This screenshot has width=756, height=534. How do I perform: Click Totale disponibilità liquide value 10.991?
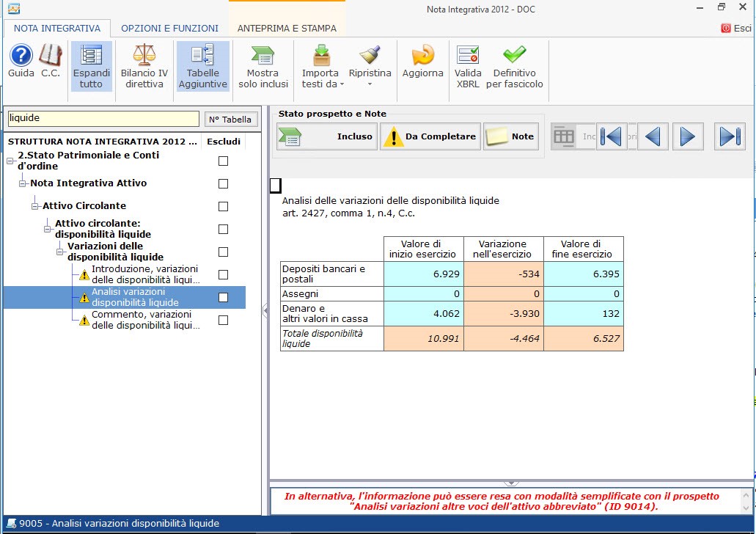pyautogui.click(x=423, y=339)
